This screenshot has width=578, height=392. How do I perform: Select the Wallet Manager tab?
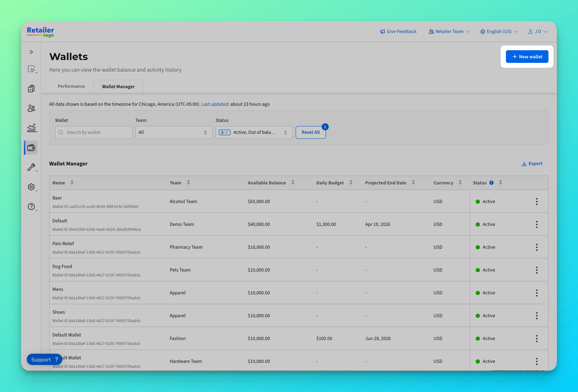tap(118, 86)
